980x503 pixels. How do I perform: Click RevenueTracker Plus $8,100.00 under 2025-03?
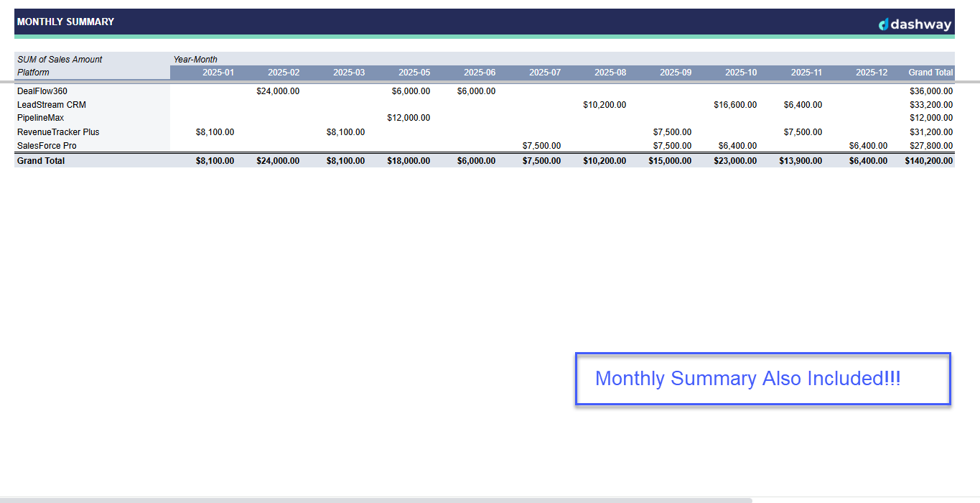coord(345,132)
